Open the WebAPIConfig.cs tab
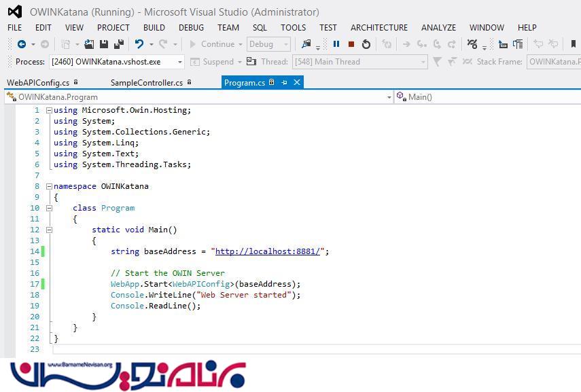 pyautogui.click(x=38, y=83)
